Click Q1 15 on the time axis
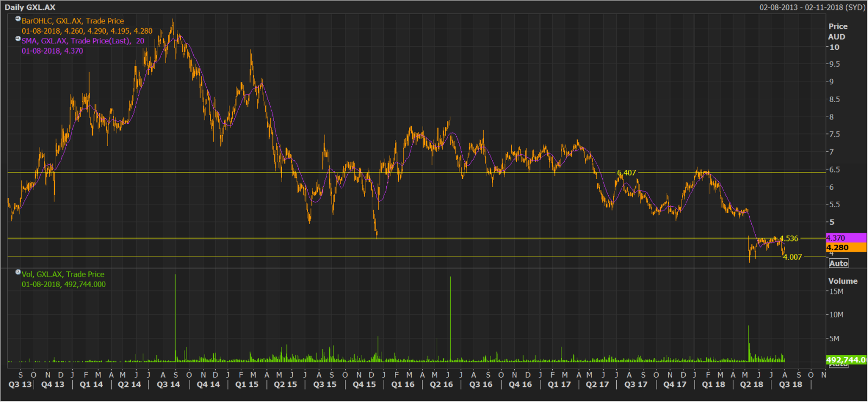Image resolution: width=868 pixels, height=402 pixels. point(247,384)
